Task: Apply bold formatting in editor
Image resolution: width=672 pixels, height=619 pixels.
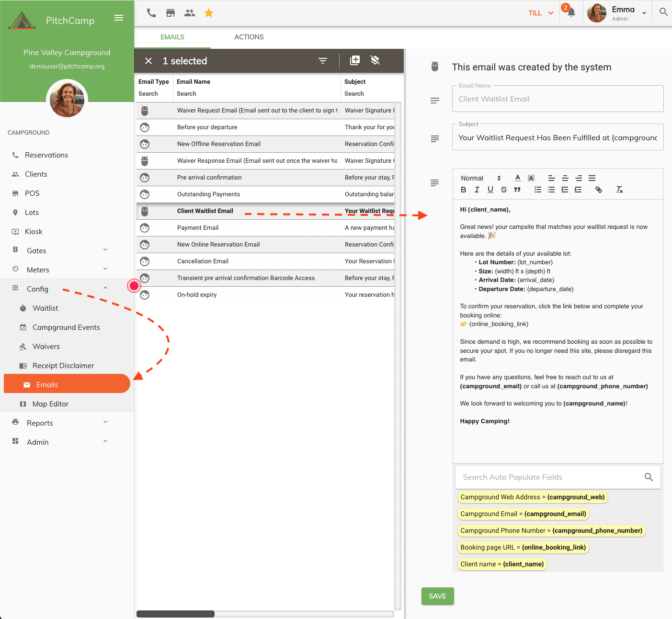Action: 463,190
